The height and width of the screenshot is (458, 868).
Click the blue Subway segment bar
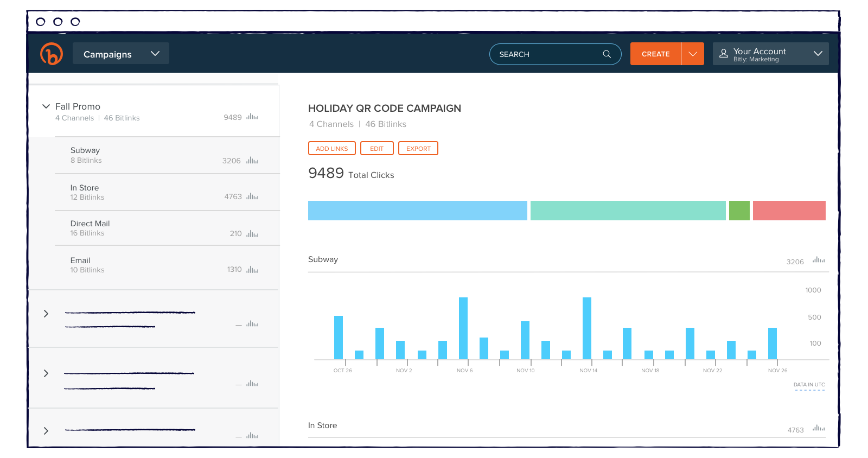point(418,211)
